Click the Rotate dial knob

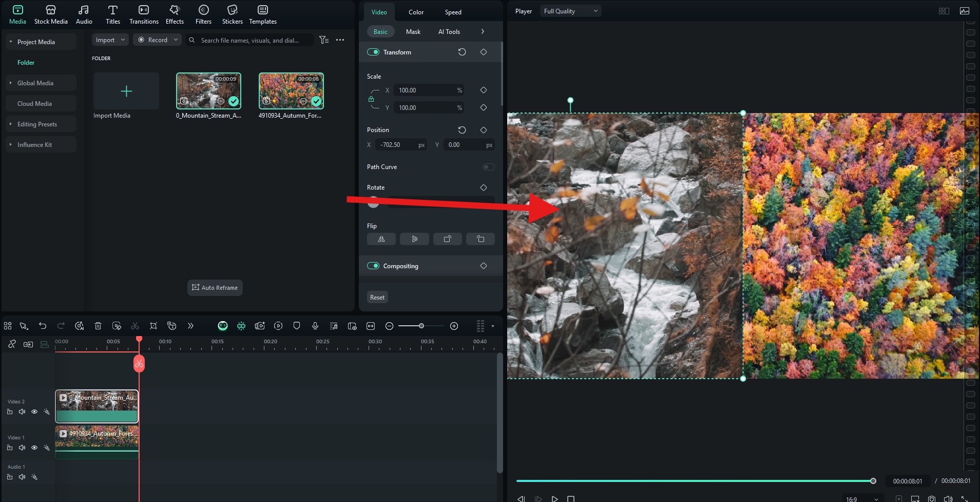pos(373,202)
